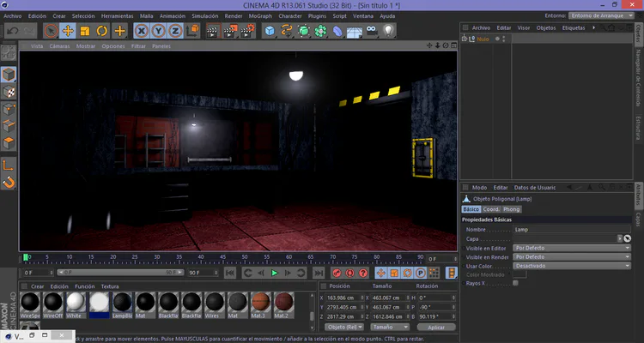The width and height of the screenshot is (644, 343).
Task: Toggle the X axis lock
Action: [142, 31]
